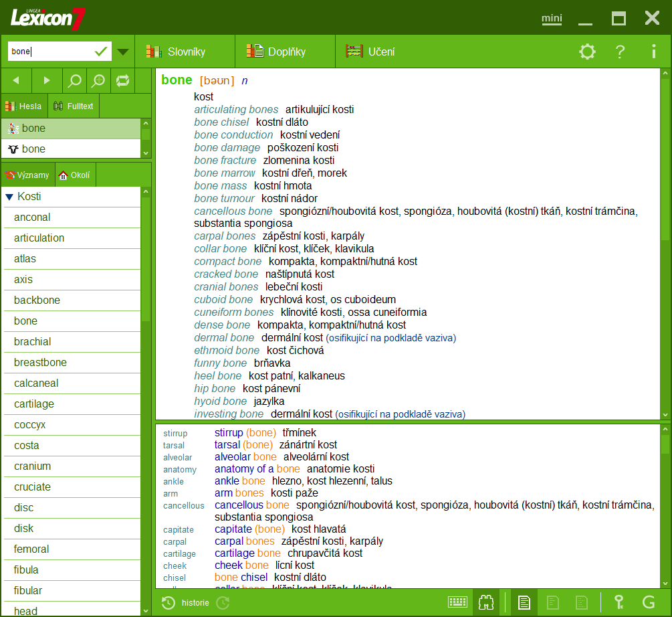Open the search history dropdown arrow
Image resolution: width=672 pixels, height=617 pixels.
(123, 52)
